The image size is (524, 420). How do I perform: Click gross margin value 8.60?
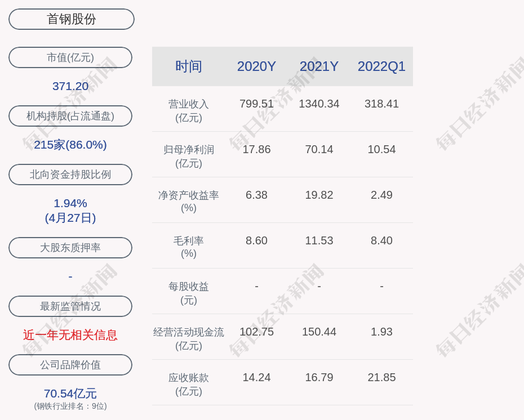tap(256, 240)
